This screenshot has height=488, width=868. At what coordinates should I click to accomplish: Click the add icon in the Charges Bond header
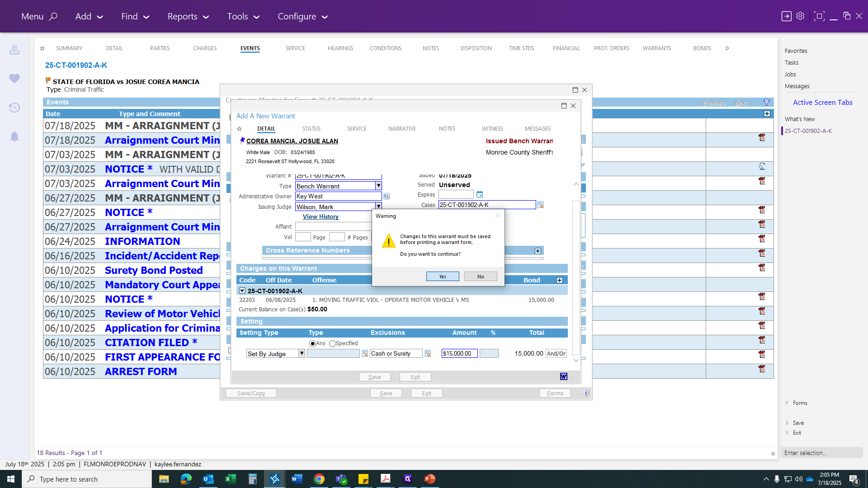(560, 281)
